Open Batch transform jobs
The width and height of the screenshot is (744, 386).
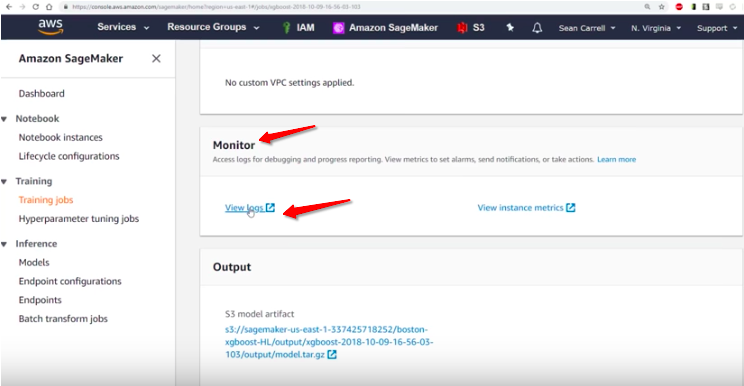pyautogui.click(x=63, y=319)
